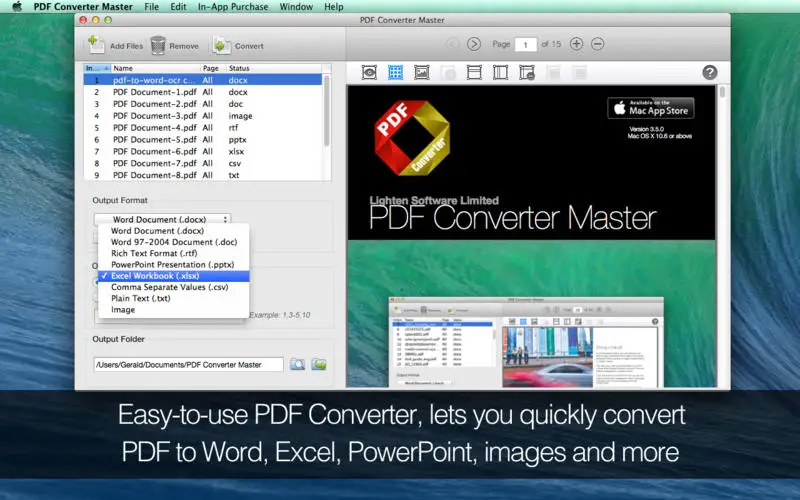
Task: Select the row PDF Document-4.pdf
Action: click(203, 128)
